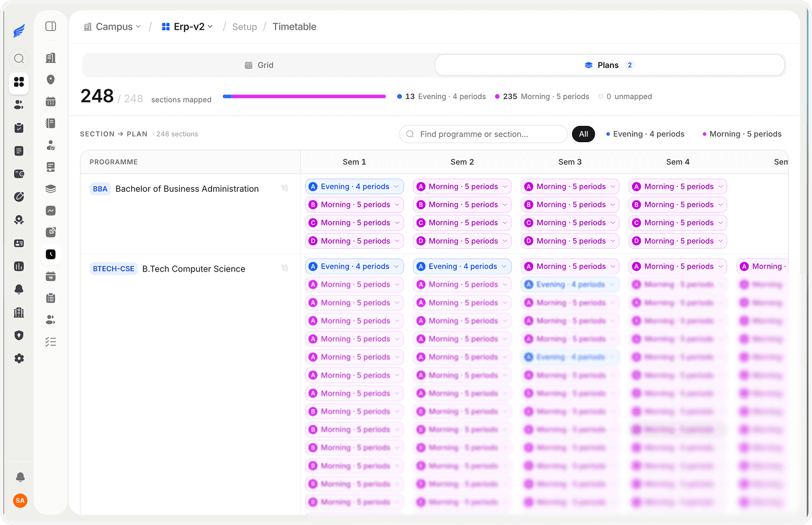Viewport: 812px width, 525px height.
Task: Open the award ribbon badge icon
Action: click(x=19, y=220)
